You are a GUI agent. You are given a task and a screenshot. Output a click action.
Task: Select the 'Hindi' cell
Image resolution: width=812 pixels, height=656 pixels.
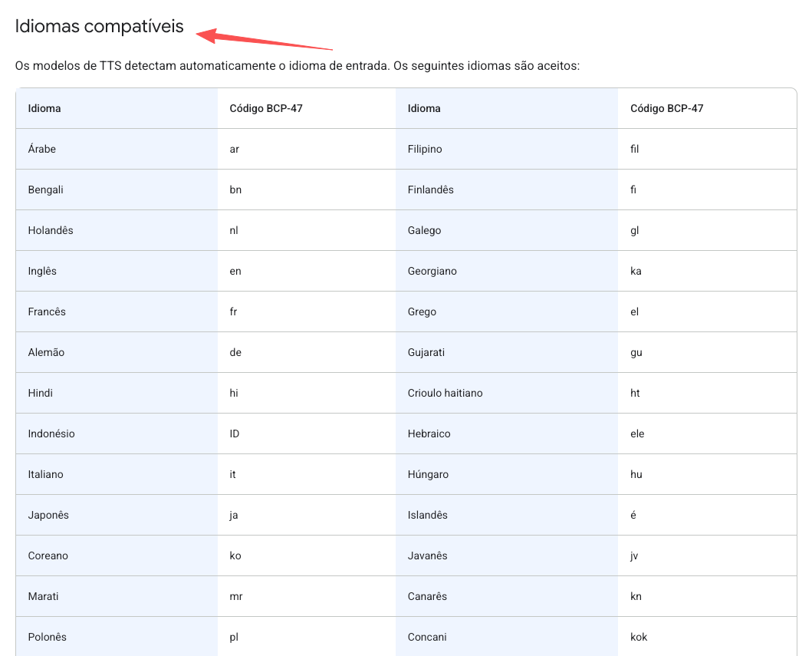(117, 394)
